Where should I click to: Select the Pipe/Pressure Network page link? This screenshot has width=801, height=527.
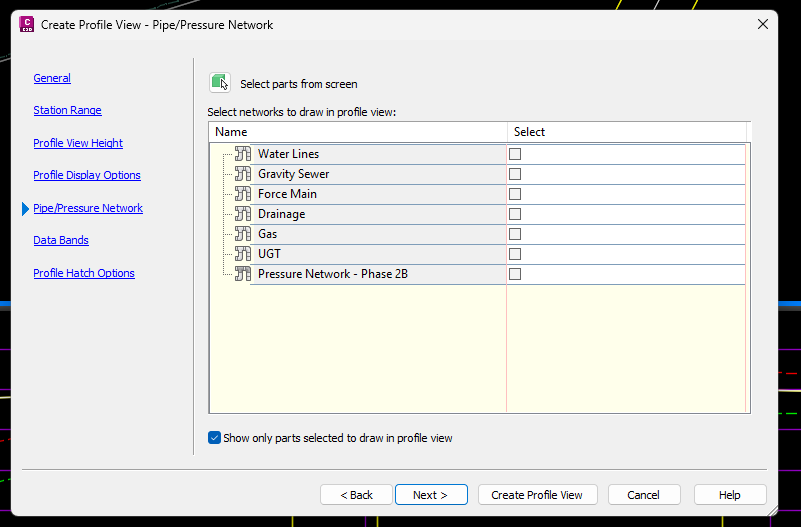[x=88, y=208]
